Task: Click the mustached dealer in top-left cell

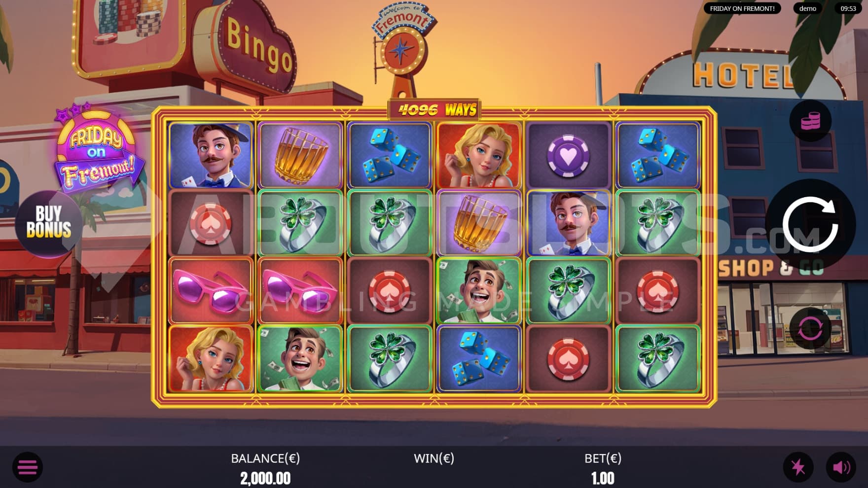Action: point(211,155)
